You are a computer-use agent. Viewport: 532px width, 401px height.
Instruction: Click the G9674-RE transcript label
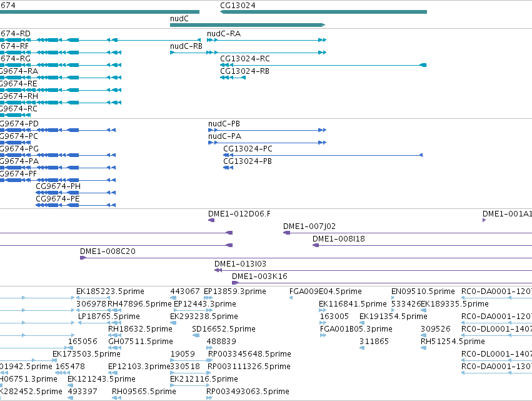[x=18, y=84]
